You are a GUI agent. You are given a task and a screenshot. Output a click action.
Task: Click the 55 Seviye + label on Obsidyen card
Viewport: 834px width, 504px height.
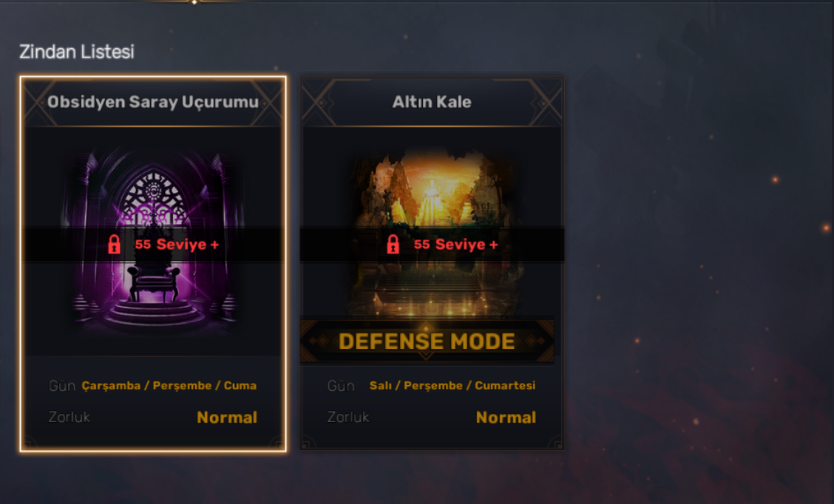click(x=177, y=245)
